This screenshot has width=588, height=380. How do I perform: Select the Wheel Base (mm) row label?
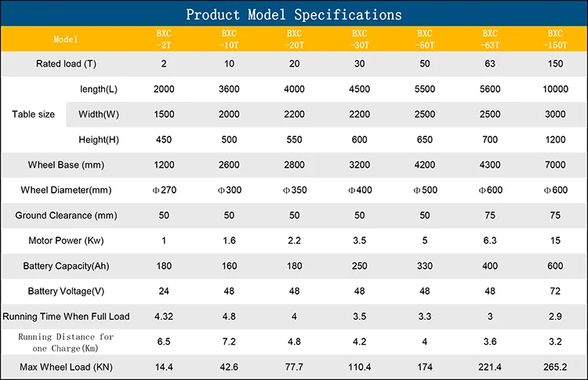(x=66, y=165)
